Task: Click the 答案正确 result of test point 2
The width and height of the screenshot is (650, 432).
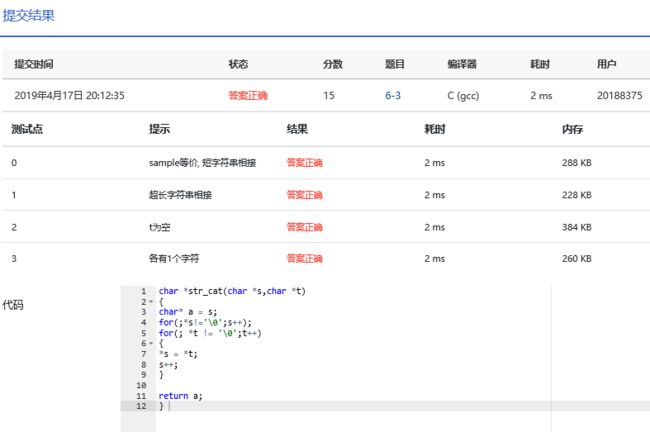Action: pyautogui.click(x=304, y=227)
